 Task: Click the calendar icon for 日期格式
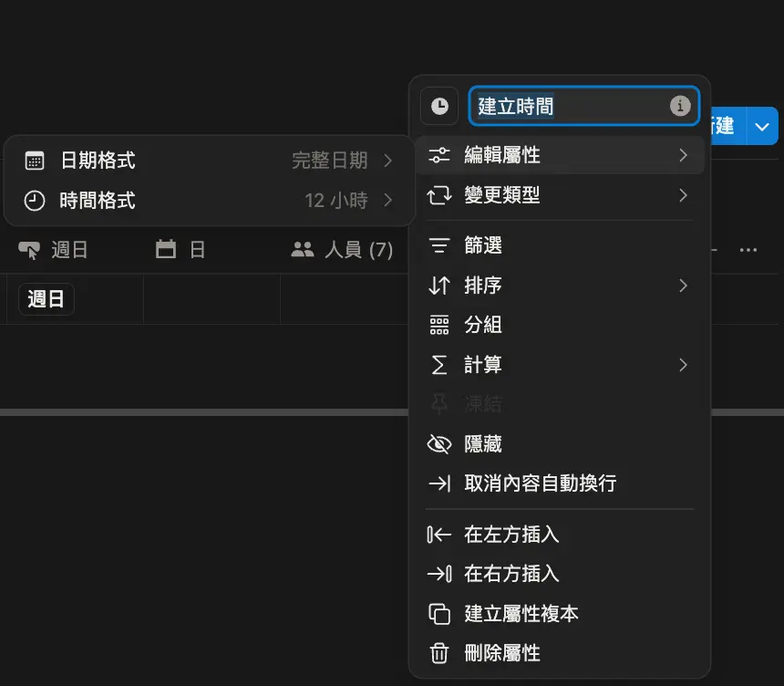pos(35,161)
